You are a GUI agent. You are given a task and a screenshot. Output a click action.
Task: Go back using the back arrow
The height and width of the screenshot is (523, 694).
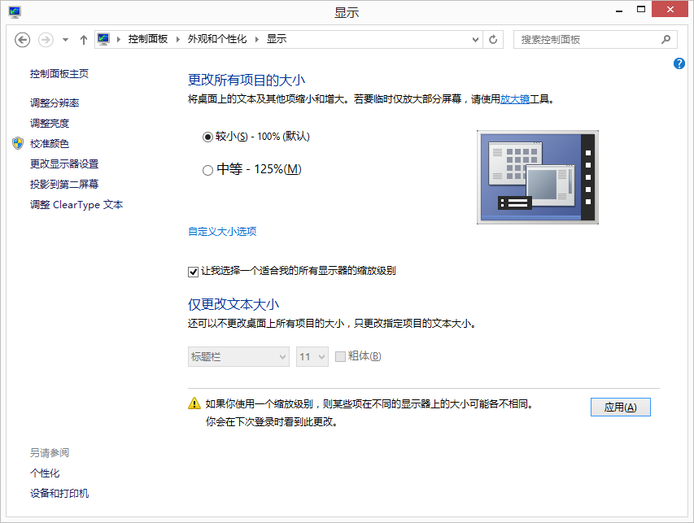coord(22,40)
